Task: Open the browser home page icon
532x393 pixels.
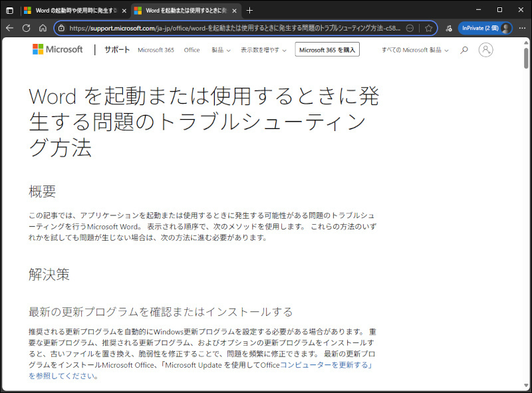Action: pyautogui.click(x=43, y=28)
